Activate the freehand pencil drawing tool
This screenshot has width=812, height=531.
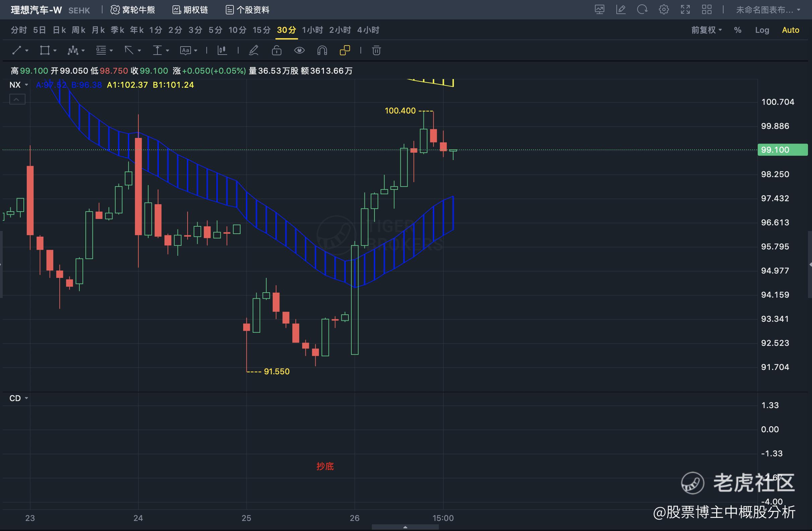254,51
